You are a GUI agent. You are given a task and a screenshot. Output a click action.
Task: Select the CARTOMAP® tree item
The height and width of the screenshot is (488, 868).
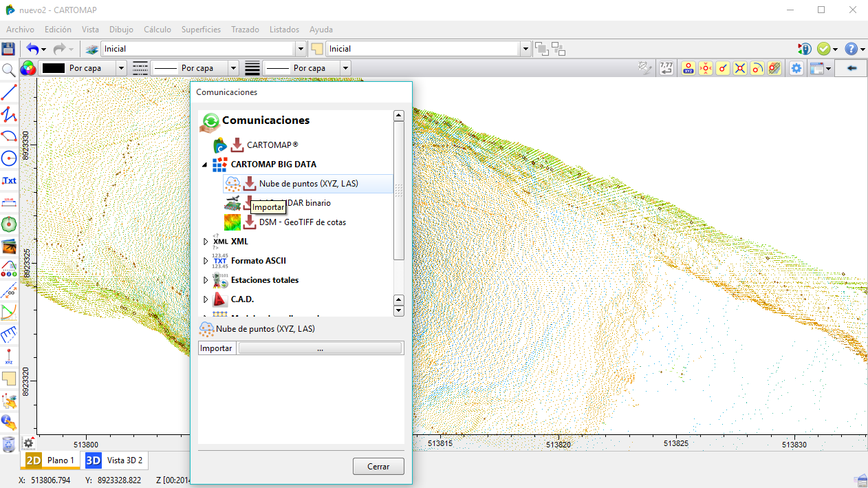pyautogui.click(x=272, y=145)
